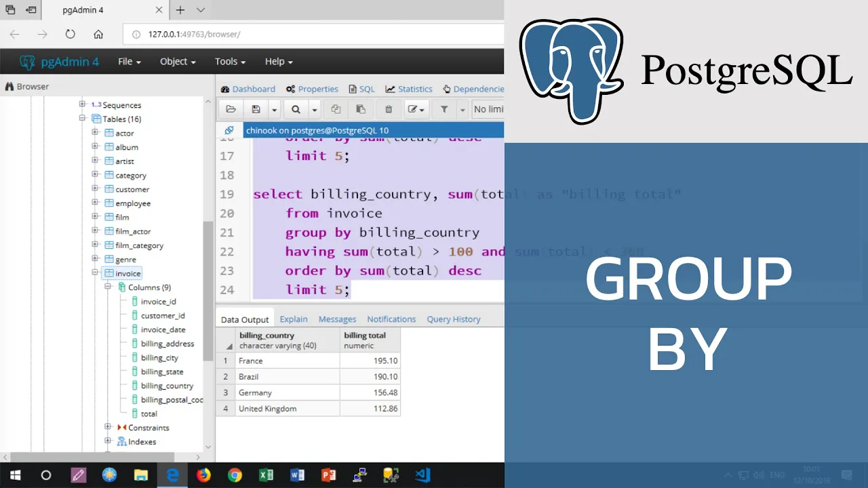Open Firefox from the taskbar
Image resolution: width=868 pixels, height=488 pixels.
click(203, 475)
